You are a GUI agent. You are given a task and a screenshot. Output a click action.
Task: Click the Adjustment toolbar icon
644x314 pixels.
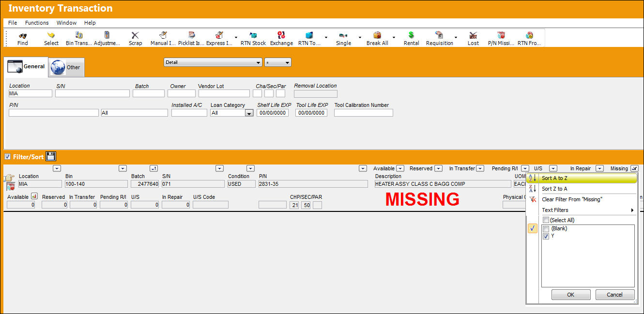(x=107, y=35)
